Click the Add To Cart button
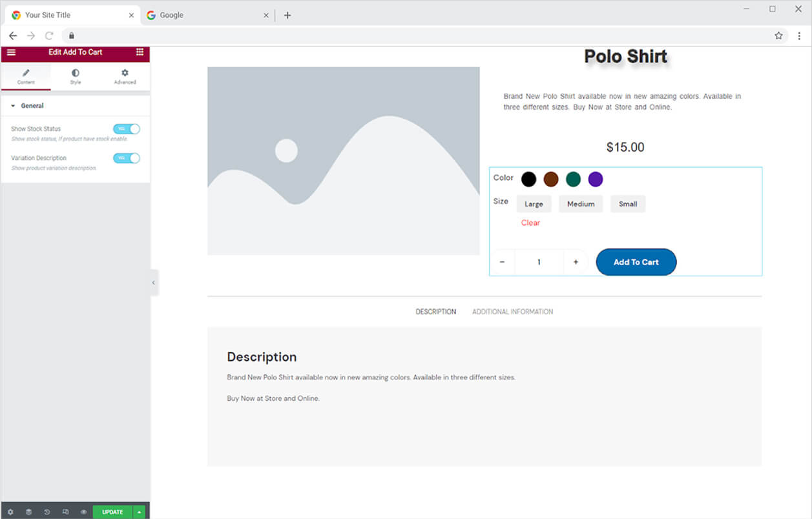Viewport: 812px width, 519px height. click(636, 262)
